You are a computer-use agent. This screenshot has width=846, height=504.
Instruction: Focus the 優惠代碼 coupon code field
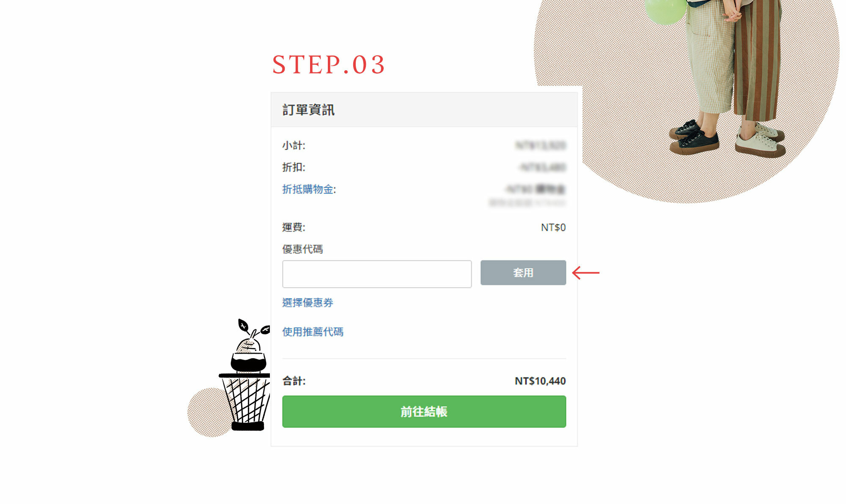[x=377, y=274]
